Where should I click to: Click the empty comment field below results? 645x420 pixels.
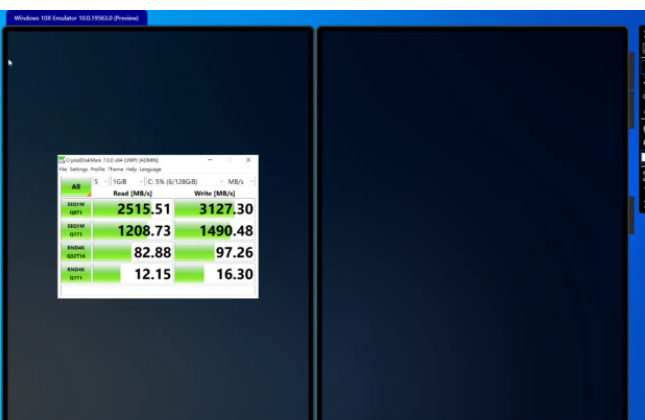click(158, 291)
